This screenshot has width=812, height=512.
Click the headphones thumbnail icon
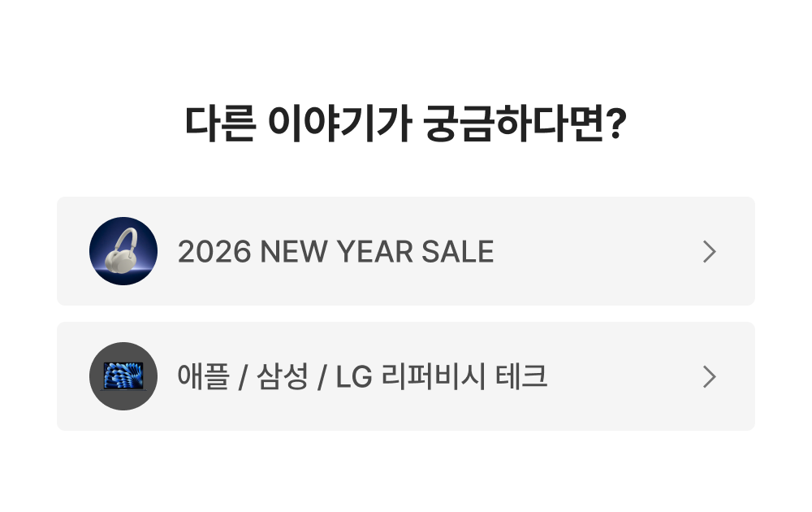tap(123, 251)
